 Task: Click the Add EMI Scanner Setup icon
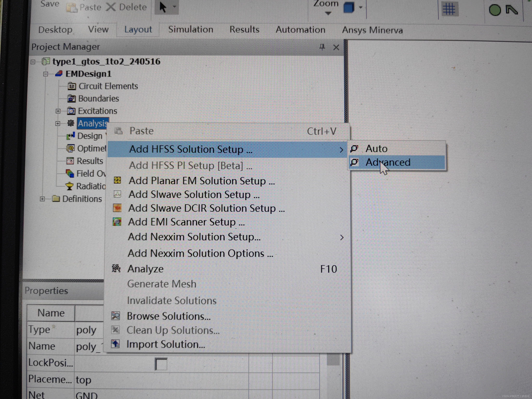pos(117,221)
